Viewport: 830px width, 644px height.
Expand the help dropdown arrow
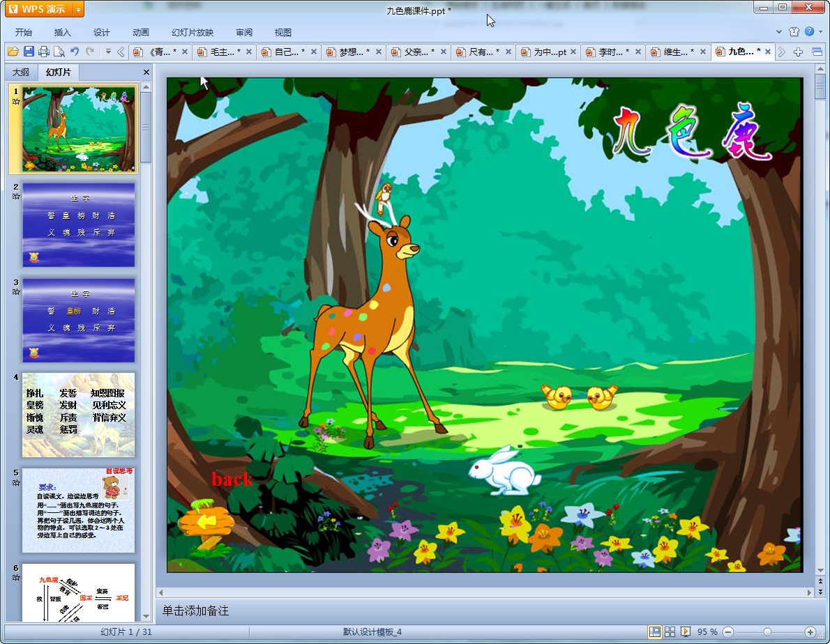point(821,32)
